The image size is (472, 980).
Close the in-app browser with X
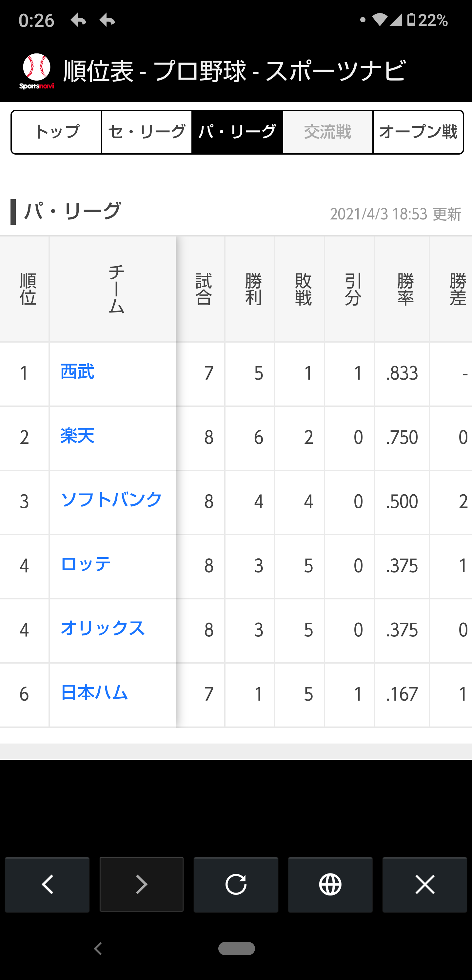click(x=424, y=884)
